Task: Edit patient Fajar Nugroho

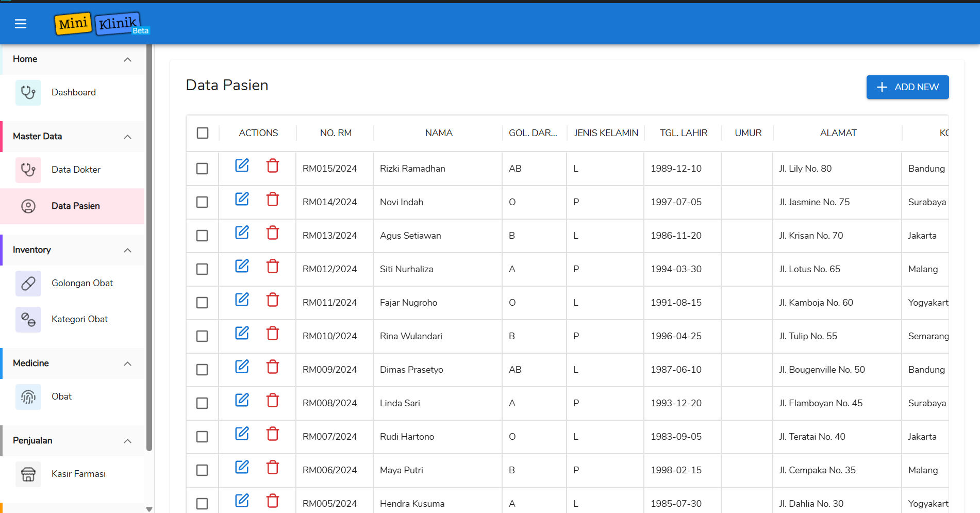Action: [x=242, y=300]
